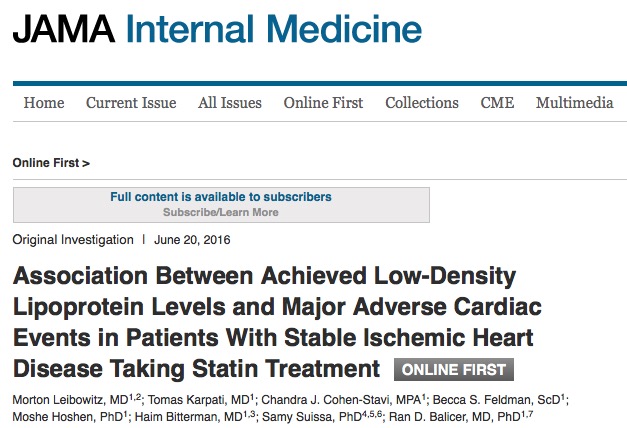Screen dimensions: 627x428
Task: Click author Tomas Karpati, MD
Action: pyautogui.click(x=201, y=400)
